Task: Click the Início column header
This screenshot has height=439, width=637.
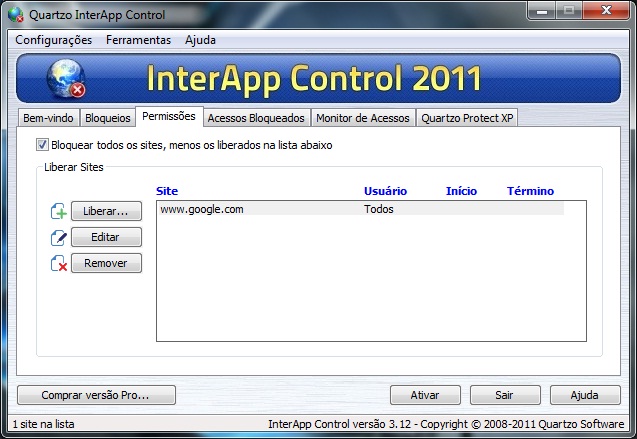Action: tap(461, 191)
